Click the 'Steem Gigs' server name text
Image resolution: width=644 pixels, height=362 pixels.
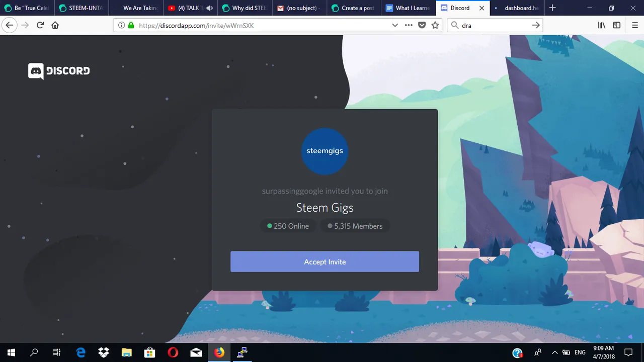tap(325, 208)
